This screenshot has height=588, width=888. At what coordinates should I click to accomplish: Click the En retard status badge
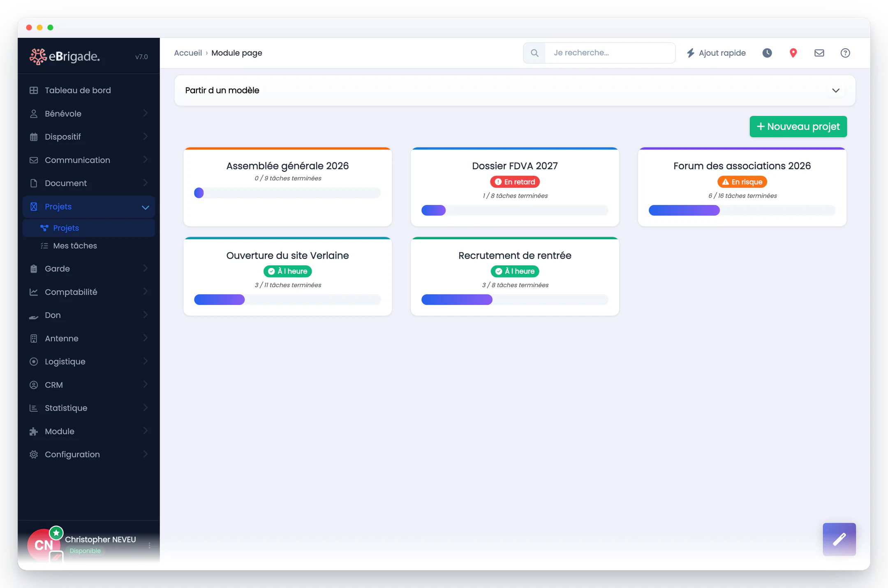pos(515,182)
